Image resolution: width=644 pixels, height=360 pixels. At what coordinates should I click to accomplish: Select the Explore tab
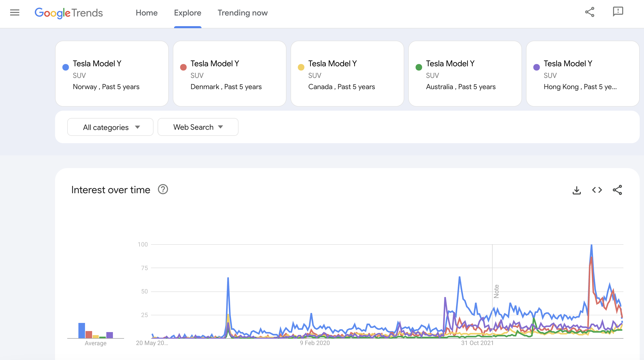tap(188, 13)
